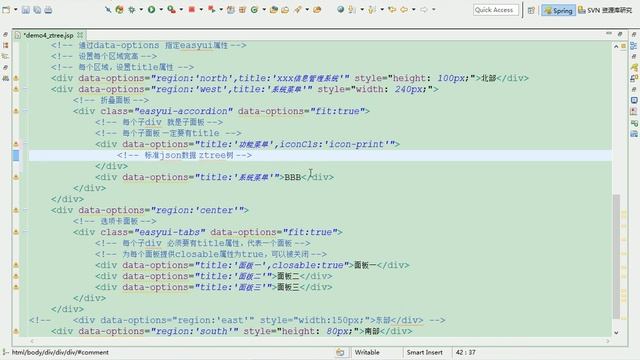Viewport: 640px width, 360px height.
Task: Click the Open Task folder icon
Action: coord(285,9)
